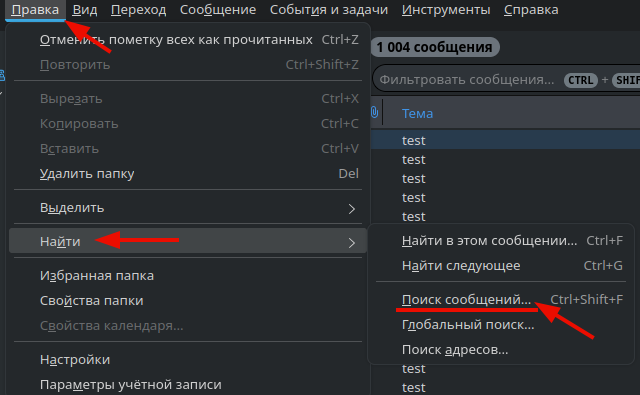Expand the Найти submenu
This screenshot has width=640, height=395.
188,242
